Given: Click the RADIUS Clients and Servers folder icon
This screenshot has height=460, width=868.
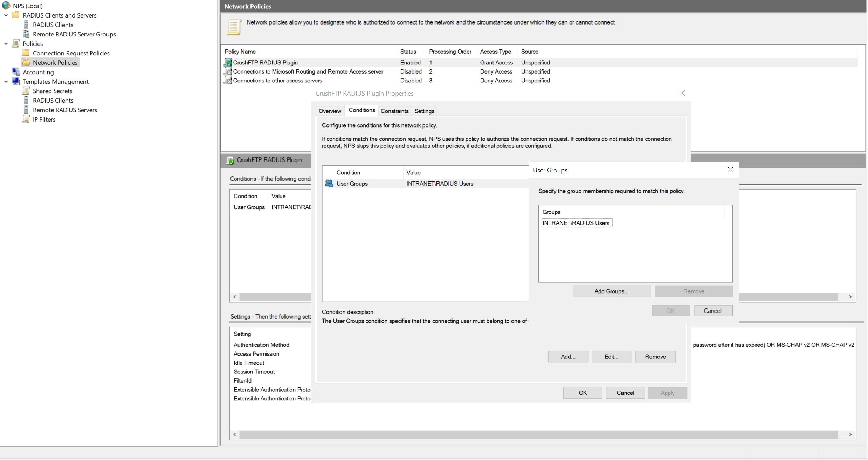Looking at the screenshot, I should point(16,15).
